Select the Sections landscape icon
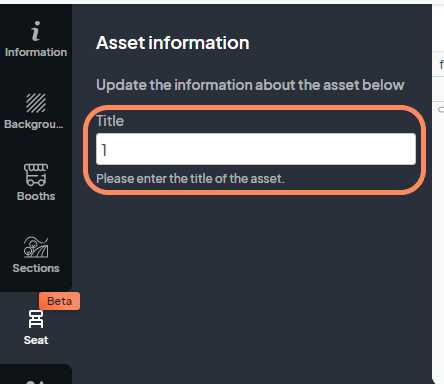 click(36, 247)
